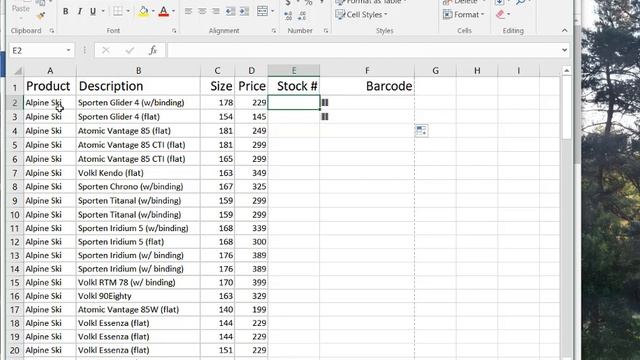Align text right in the Alignment group

(x=216, y=11)
